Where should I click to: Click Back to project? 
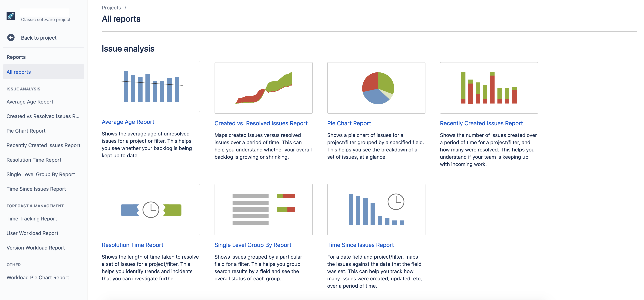tap(39, 37)
